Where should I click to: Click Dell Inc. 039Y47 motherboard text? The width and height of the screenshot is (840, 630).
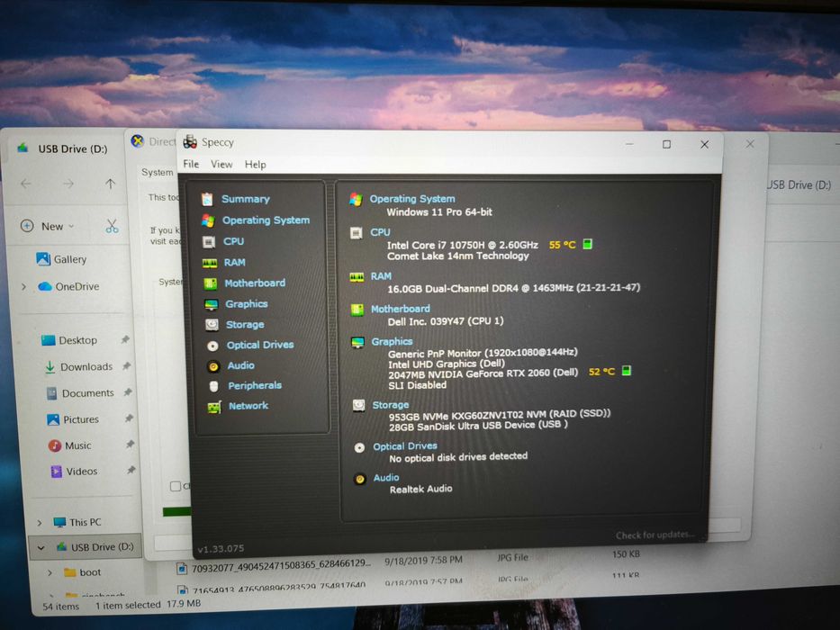[x=445, y=321]
